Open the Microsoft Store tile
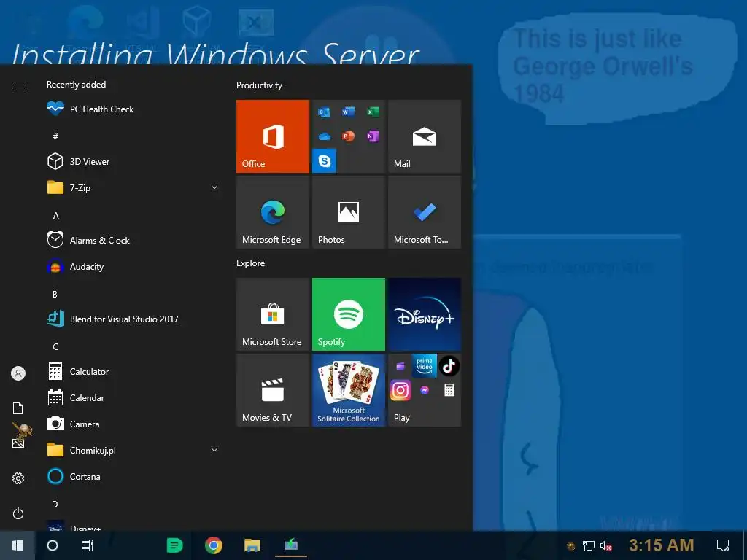The image size is (747, 560). [x=273, y=314]
